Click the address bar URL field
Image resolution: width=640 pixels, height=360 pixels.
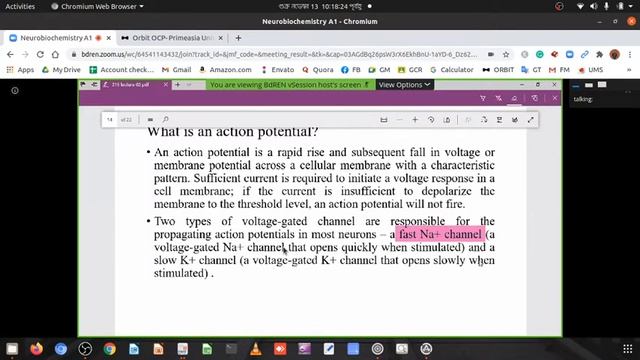point(279,54)
